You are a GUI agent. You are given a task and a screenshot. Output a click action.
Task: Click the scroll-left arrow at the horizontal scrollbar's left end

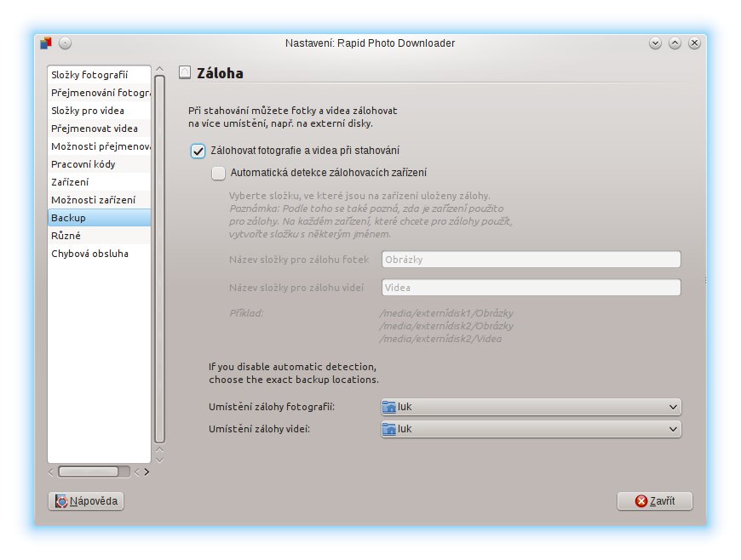point(51,471)
